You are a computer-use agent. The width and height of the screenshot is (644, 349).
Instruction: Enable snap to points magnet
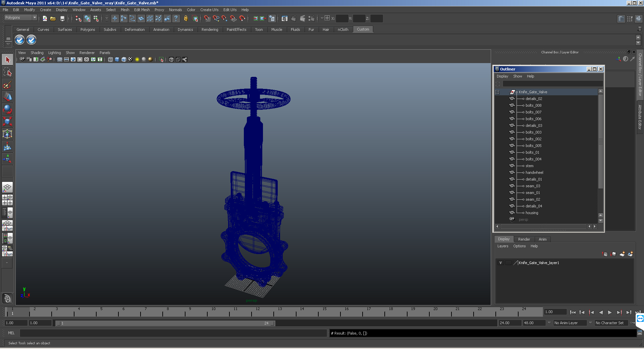tap(224, 18)
